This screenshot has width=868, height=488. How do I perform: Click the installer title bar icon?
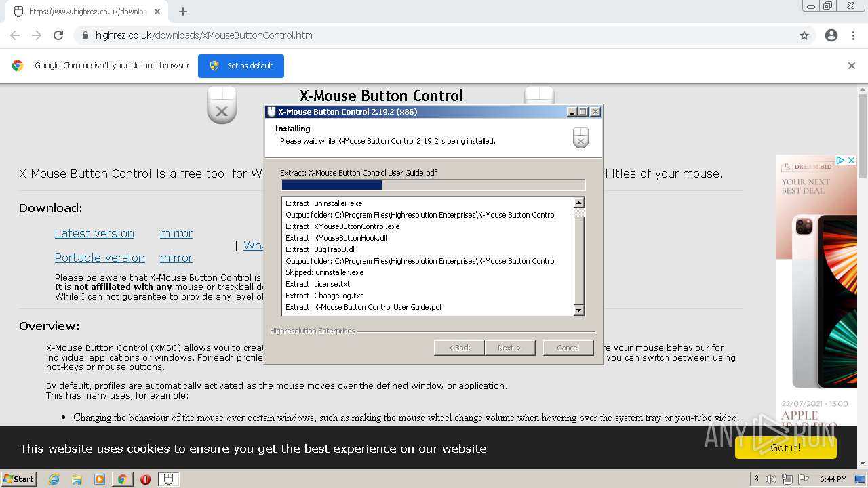(271, 112)
